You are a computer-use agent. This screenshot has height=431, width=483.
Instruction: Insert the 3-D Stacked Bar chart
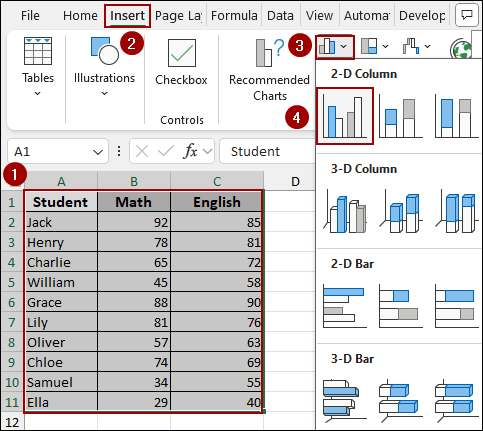coord(400,400)
